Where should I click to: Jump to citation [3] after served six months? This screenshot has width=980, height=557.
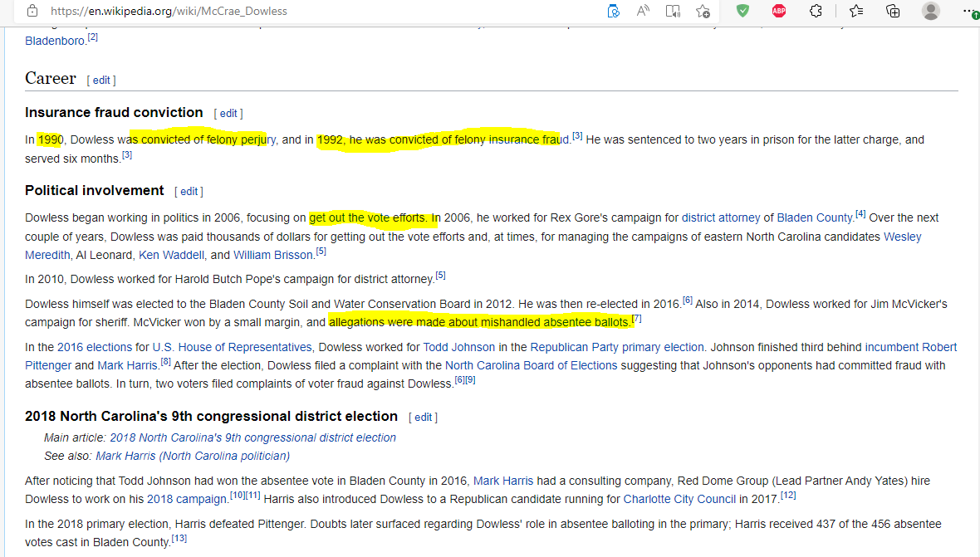coord(127,155)
